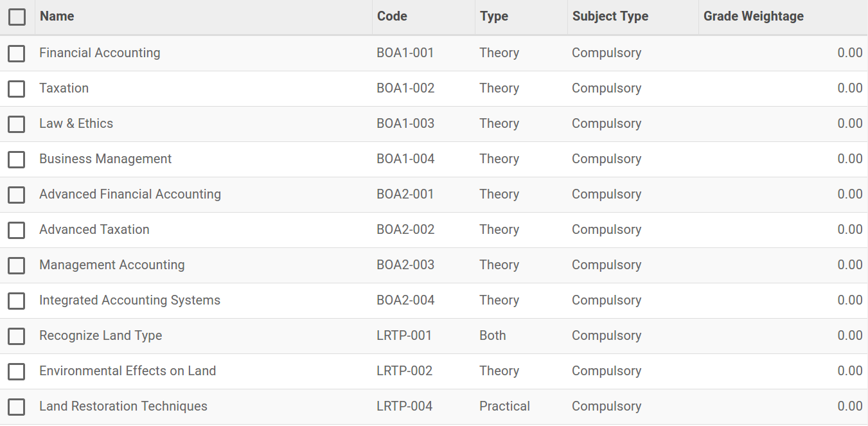Tick the Financial Accounting row checkbox
Viewport: 868px width, 426px height.
coord(17,53)
